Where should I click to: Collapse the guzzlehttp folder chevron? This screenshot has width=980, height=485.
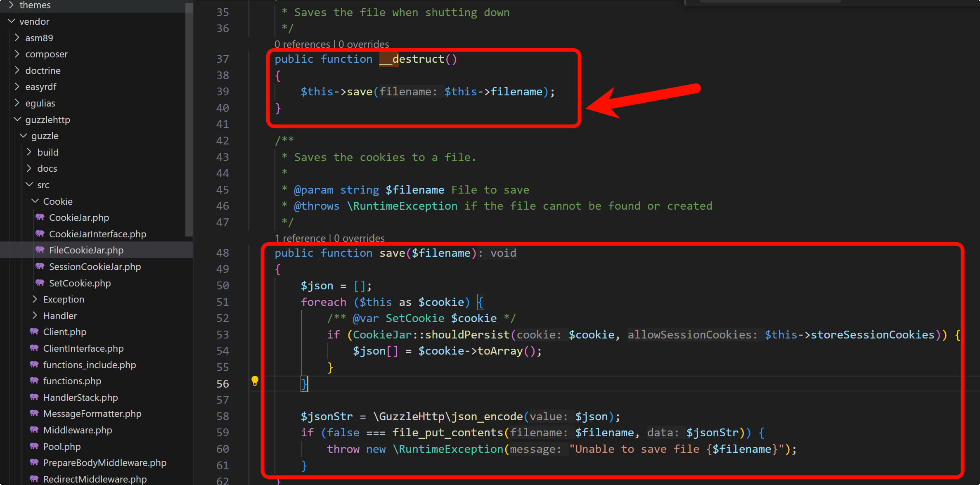[x=17, y=119]
